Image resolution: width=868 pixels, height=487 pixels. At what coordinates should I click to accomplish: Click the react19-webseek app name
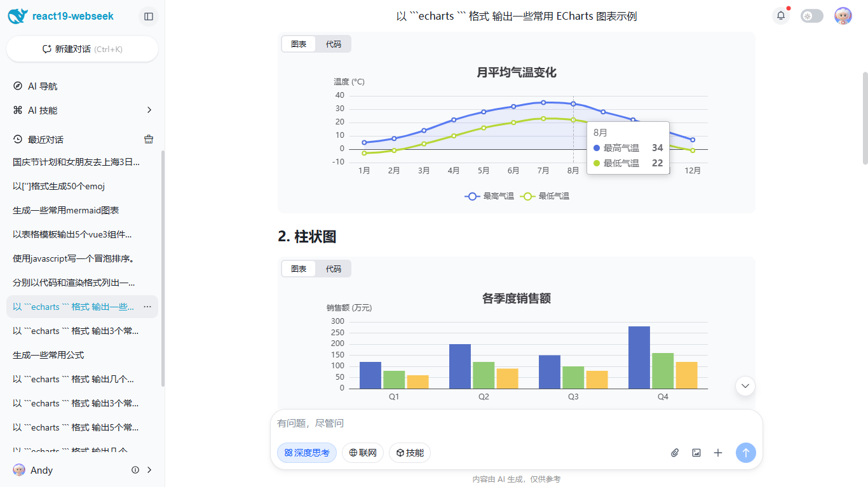point(73,16)
